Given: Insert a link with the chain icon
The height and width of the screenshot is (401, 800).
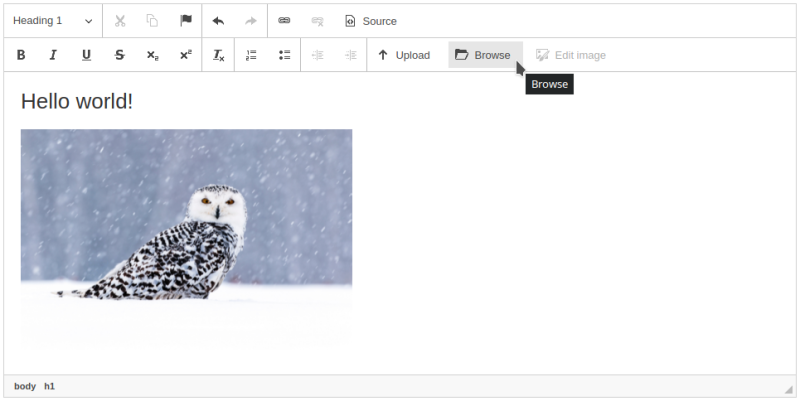Looking at the screenshot, I should tap(284, 21).
